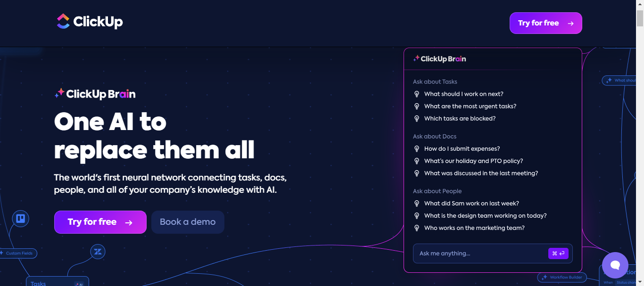
Task: Open the 'Book a demo' button
Action: (188, 222)
